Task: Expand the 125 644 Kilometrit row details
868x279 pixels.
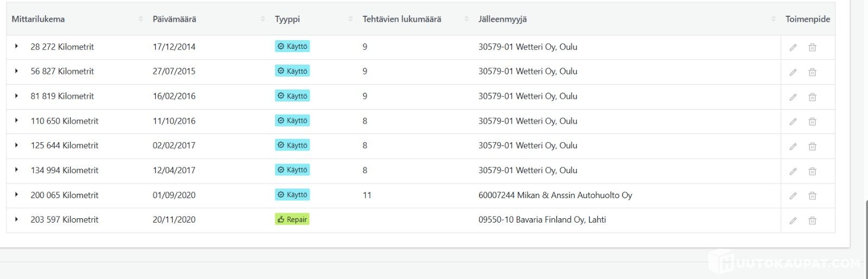Action: tap(16, 145)
